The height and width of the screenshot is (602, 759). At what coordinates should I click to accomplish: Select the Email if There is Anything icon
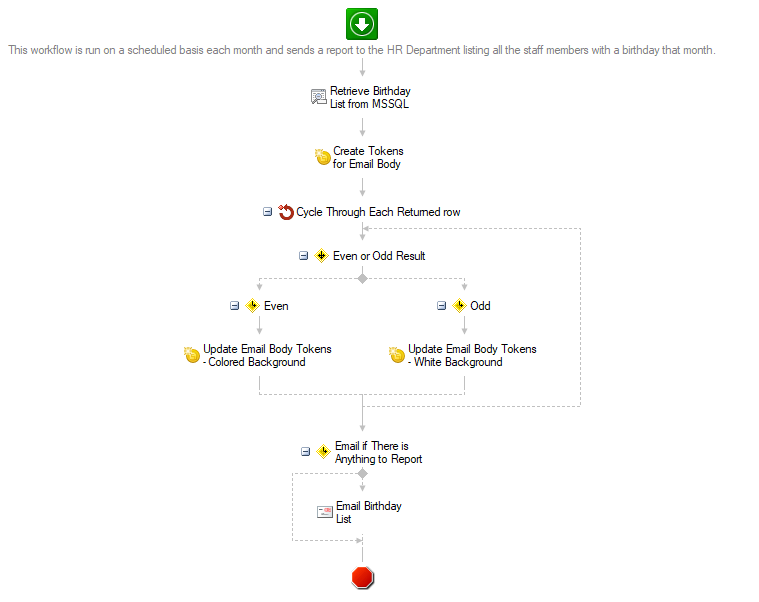(323, 452)
